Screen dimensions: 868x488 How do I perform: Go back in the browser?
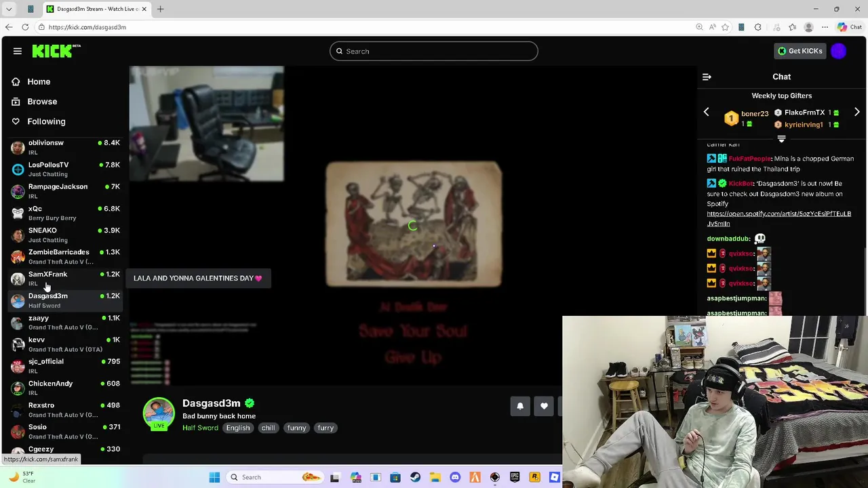[x=9, y=27]
